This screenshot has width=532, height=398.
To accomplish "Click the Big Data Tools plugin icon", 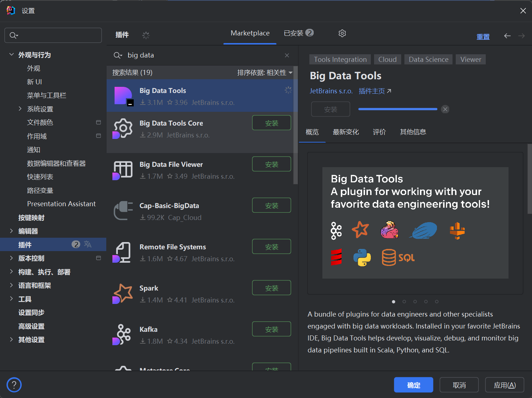I will click(x=124, y=96).
